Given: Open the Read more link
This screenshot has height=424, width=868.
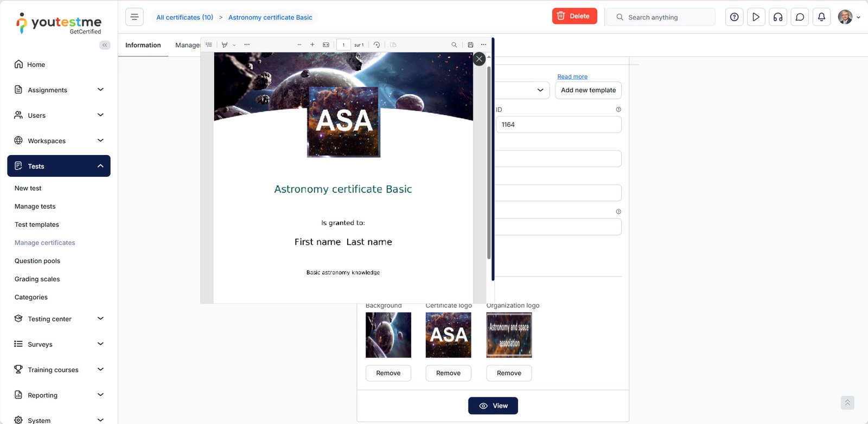Looking at the screenshot, I should (572, 76).
